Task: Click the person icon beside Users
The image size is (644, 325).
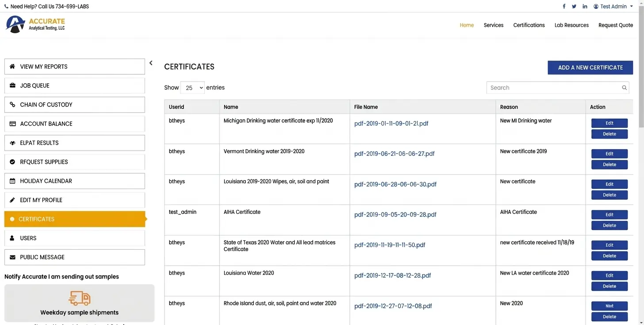Action: click(x=12, y=238)
